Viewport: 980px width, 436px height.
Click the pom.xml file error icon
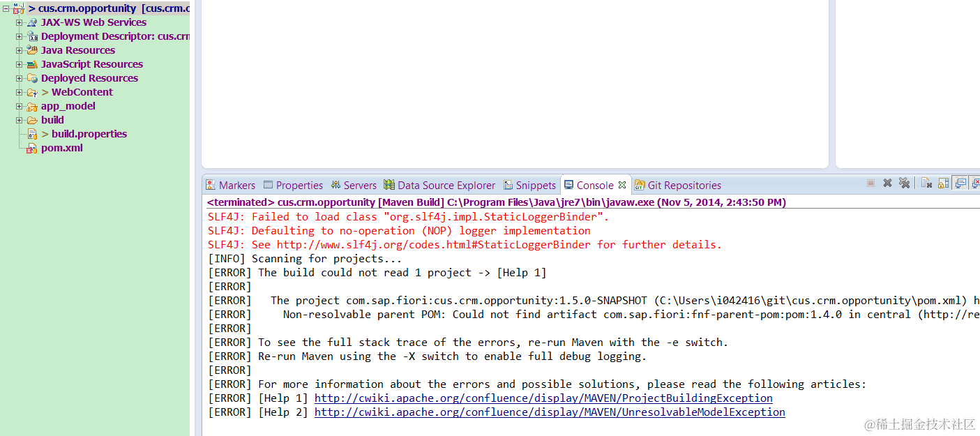[32, 148]
